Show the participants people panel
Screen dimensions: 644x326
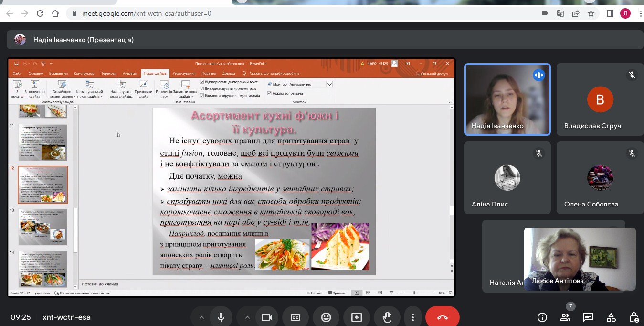pyautogui.click(x=565, y=317)
